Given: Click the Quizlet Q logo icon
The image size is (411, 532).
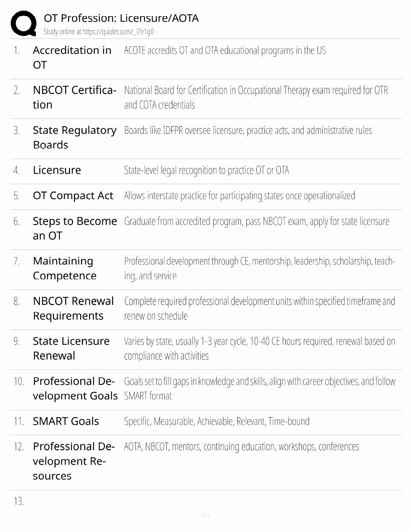Looking at the screenshot, I should (x=23, y=24).
